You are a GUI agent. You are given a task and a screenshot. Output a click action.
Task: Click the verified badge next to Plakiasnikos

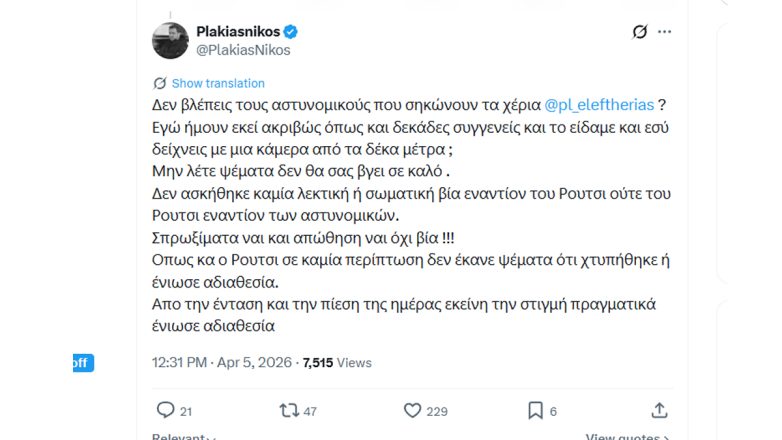[291, 31]
